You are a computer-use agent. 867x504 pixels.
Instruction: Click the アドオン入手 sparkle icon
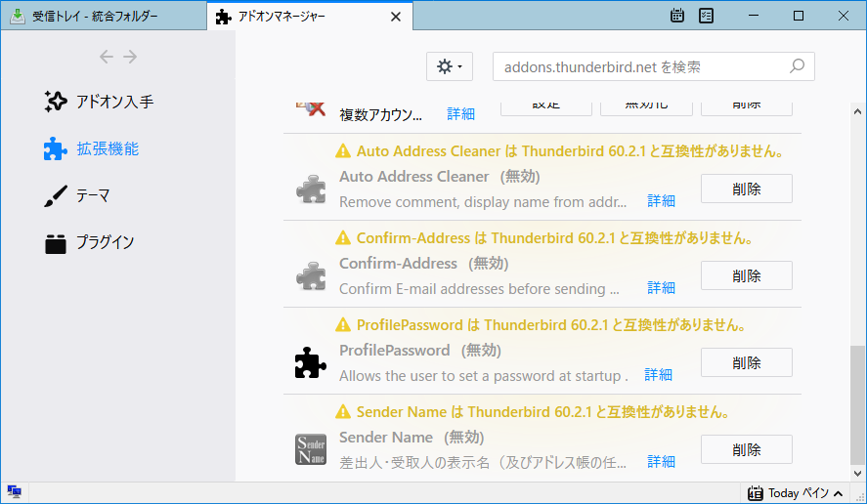56,102
